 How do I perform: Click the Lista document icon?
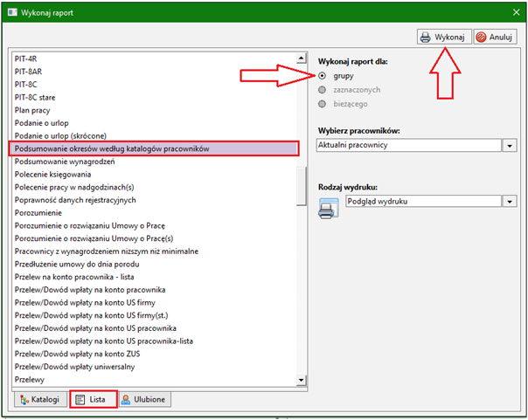tap(80, 400)
